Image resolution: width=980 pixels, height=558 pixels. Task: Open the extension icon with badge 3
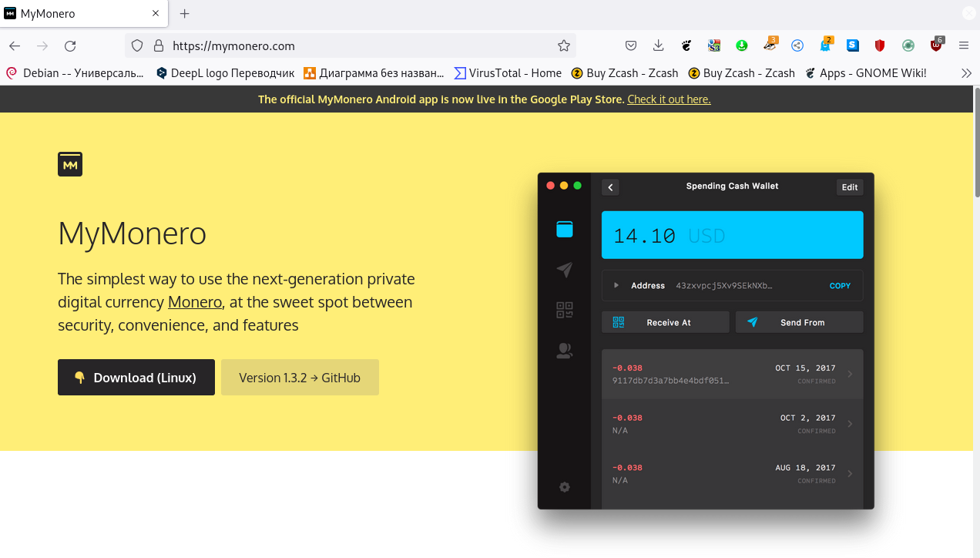pos(770,45)
